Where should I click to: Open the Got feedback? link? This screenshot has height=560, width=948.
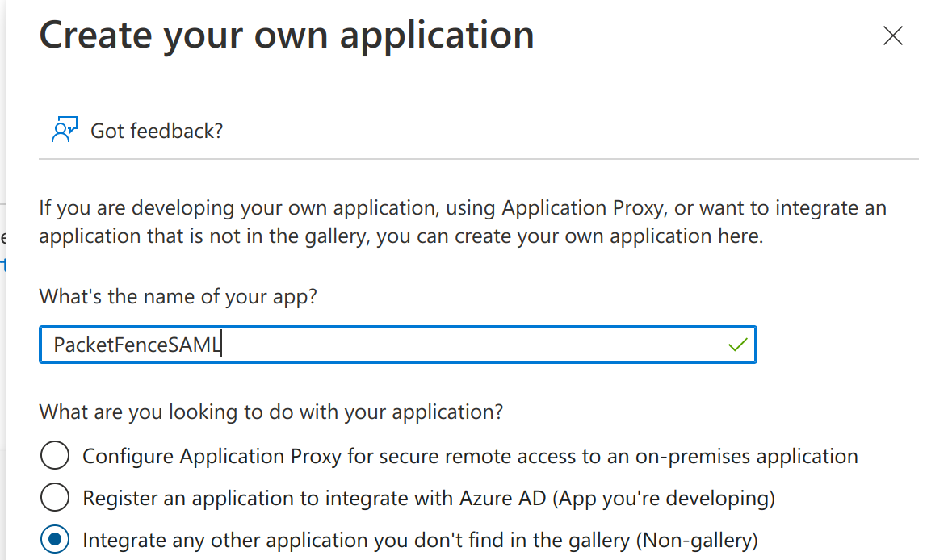[x=156, y=131]
